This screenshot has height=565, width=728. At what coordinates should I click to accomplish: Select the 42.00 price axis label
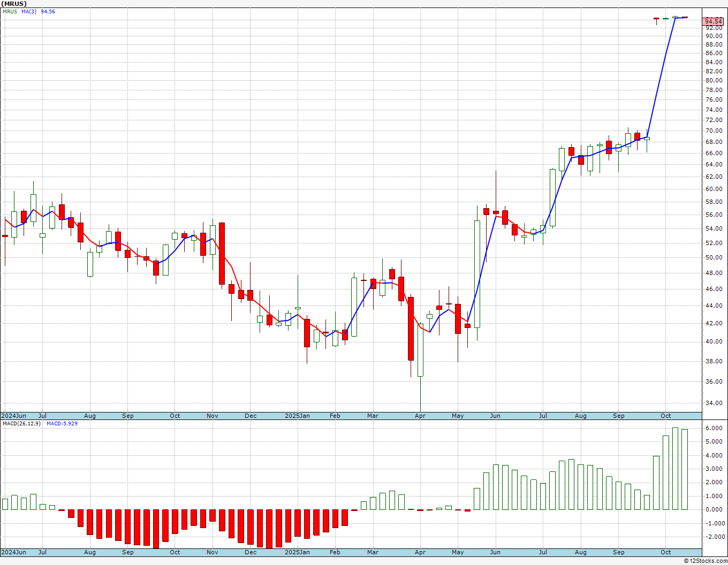click(x=714, y=324)
